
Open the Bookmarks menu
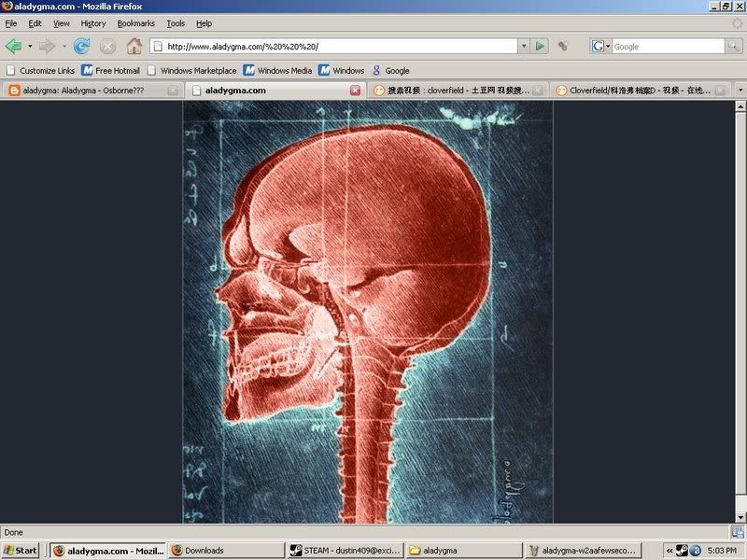coord(135,23)
